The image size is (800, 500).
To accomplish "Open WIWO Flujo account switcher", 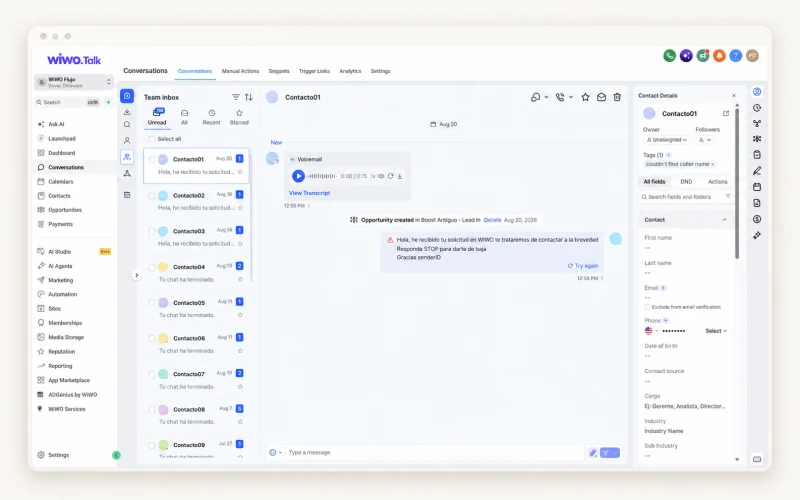I will [74, 82].
